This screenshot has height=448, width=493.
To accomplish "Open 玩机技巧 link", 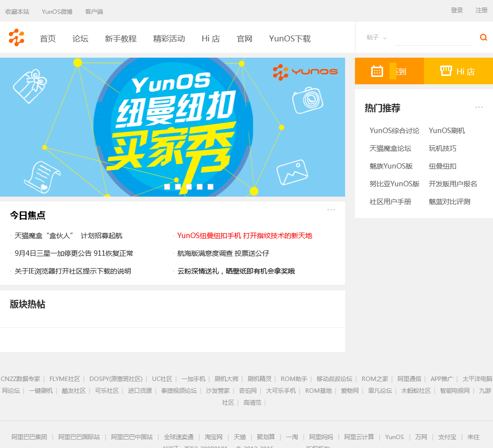I will pos(442,148).
